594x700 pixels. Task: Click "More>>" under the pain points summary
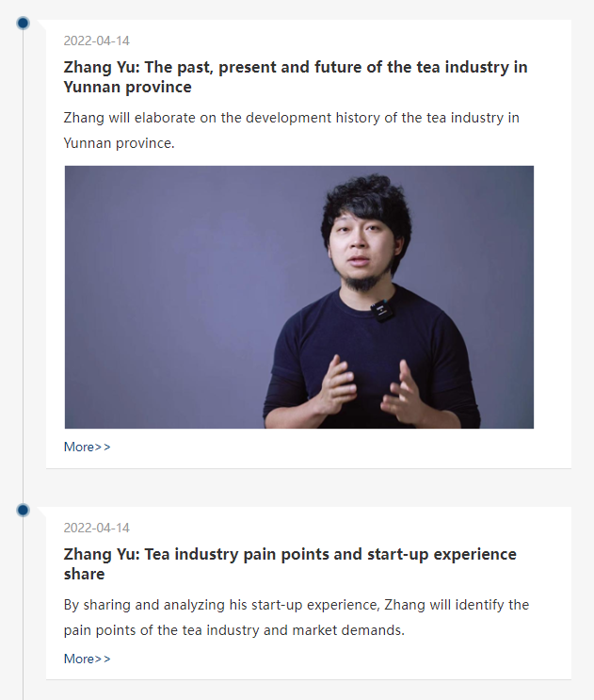pos(87,659)
